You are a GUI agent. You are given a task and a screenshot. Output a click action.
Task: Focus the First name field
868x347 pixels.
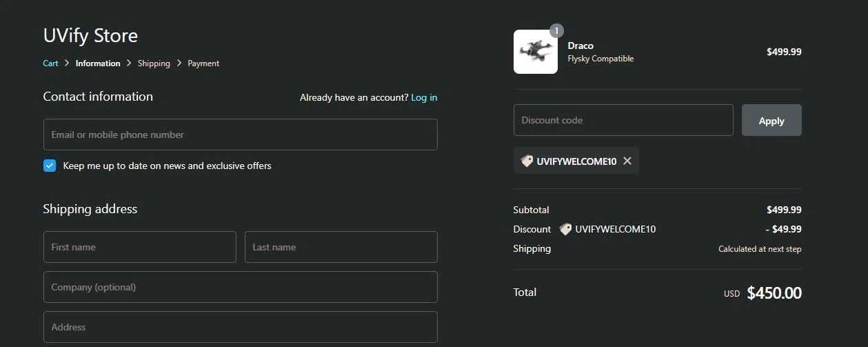coord(140,247)
